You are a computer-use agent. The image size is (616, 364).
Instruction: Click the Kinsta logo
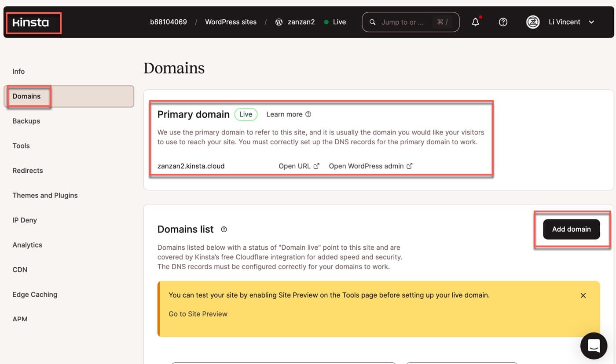[30, 22]
